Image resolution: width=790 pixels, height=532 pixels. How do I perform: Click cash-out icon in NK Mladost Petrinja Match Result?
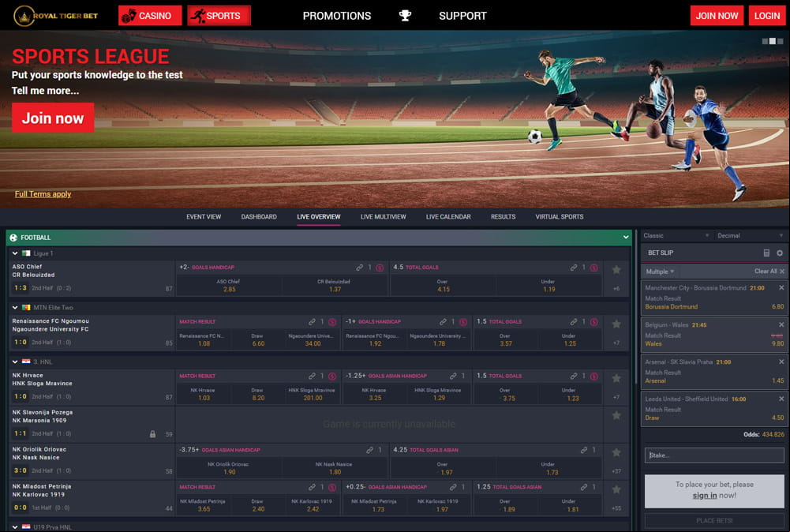click(x=332, y=487)
